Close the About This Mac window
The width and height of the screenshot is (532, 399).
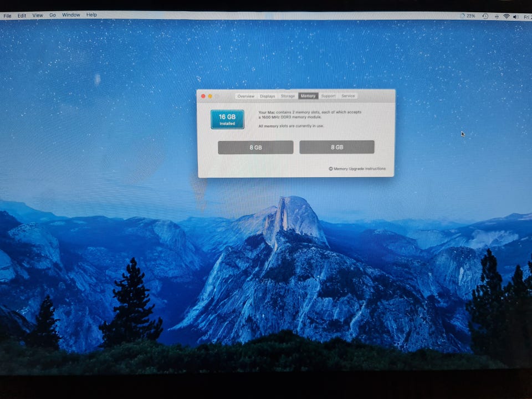(203, 96)
